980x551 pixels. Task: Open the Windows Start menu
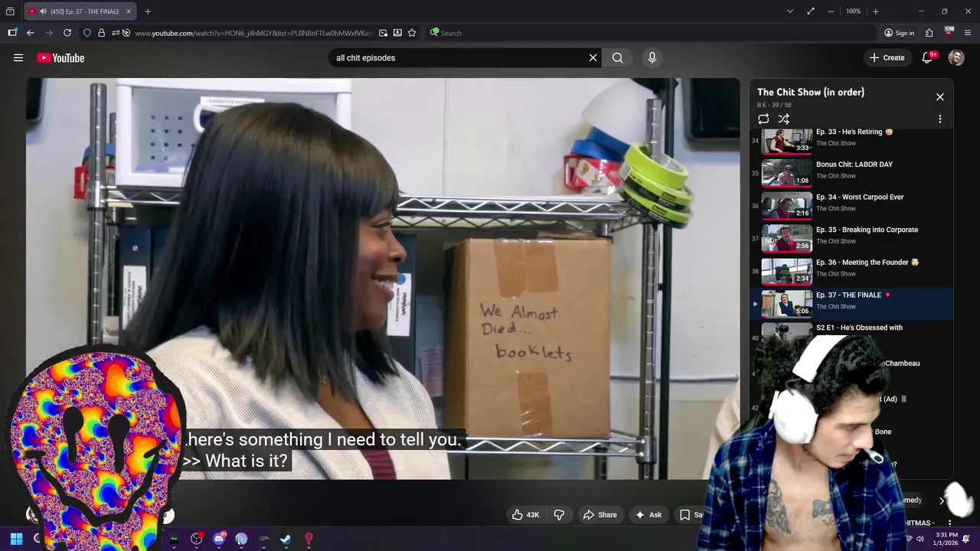click(x=16, y=539)
